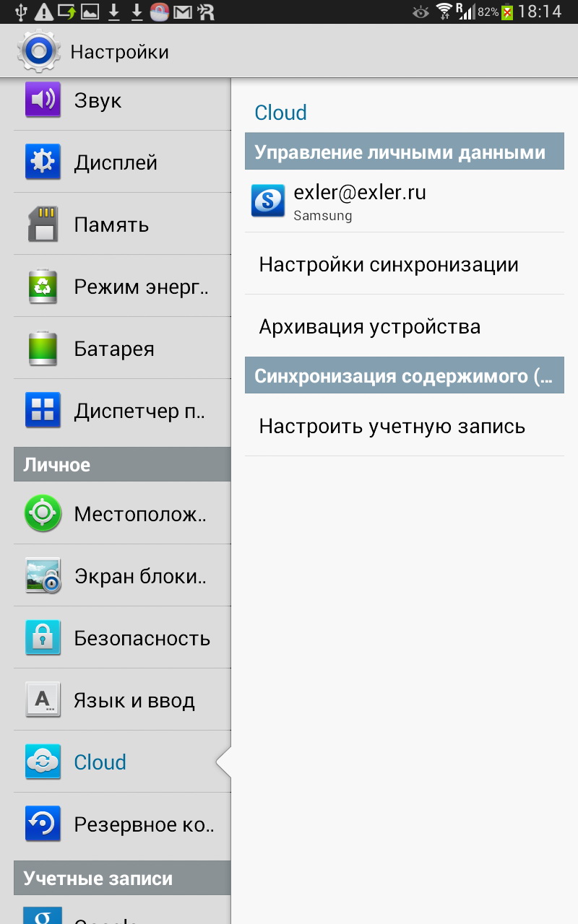Open the exler@exler.ru Samsung account
Image resolution: width=578 pixels, height=924 pixels.
tap(405, 201)
